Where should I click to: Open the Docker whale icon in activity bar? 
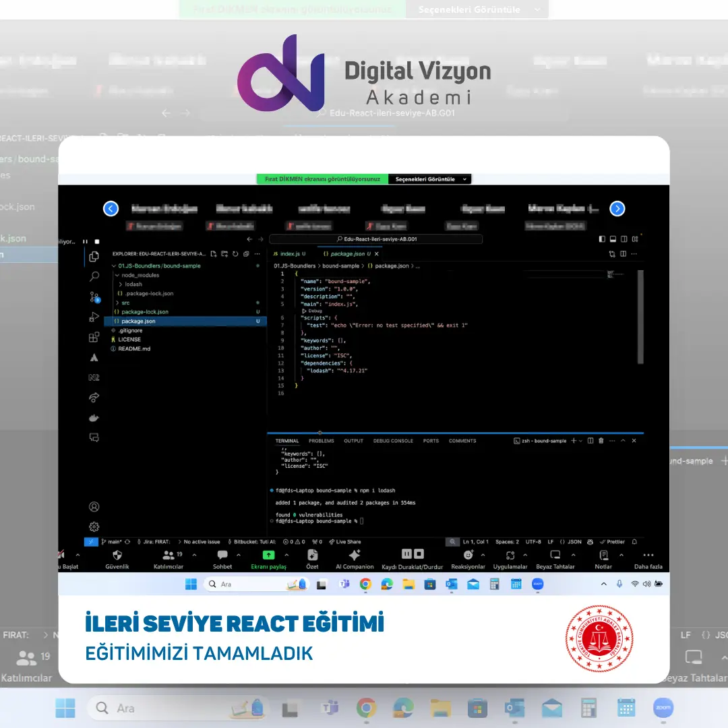coord(94,418)
